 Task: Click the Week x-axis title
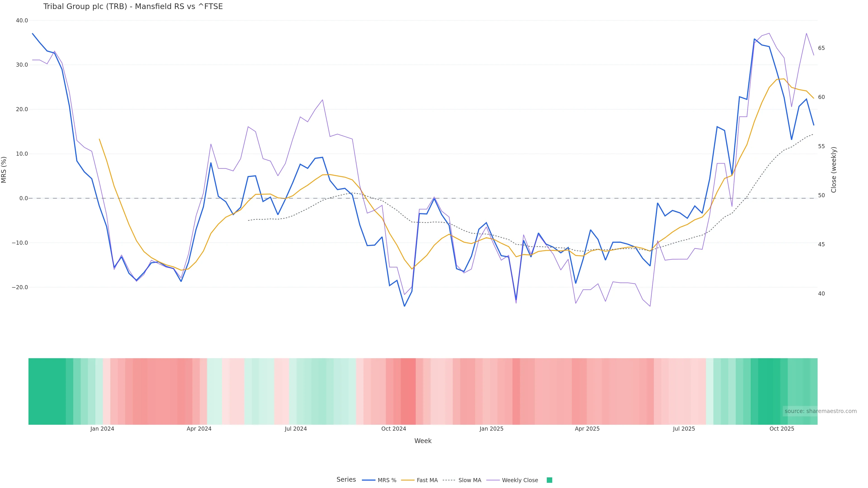coord(423,441)
